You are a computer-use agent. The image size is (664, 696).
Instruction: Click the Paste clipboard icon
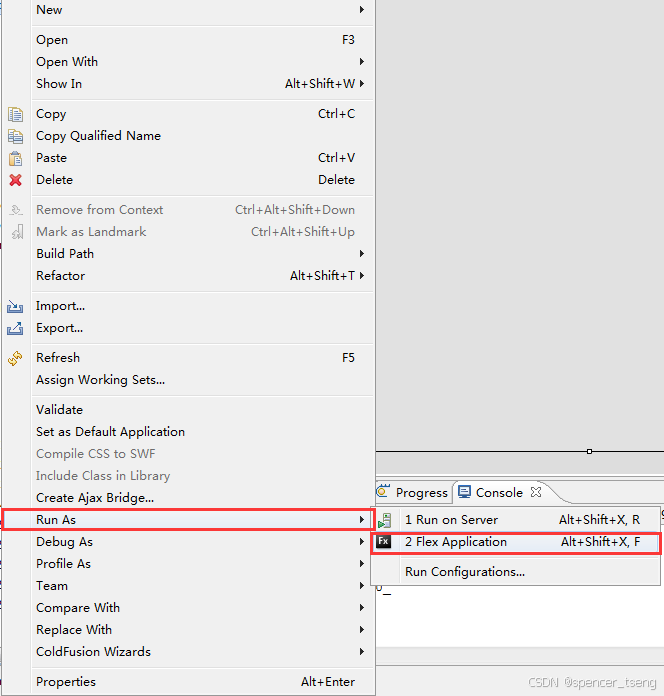(16, 158)
